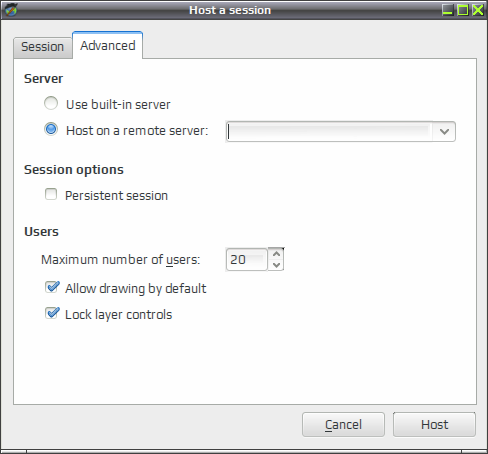Decrease maximum users with down arrow

click(276, 265)
